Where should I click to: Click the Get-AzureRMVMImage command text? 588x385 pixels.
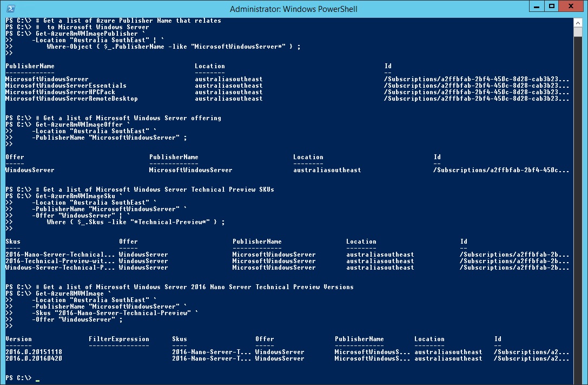70,293
